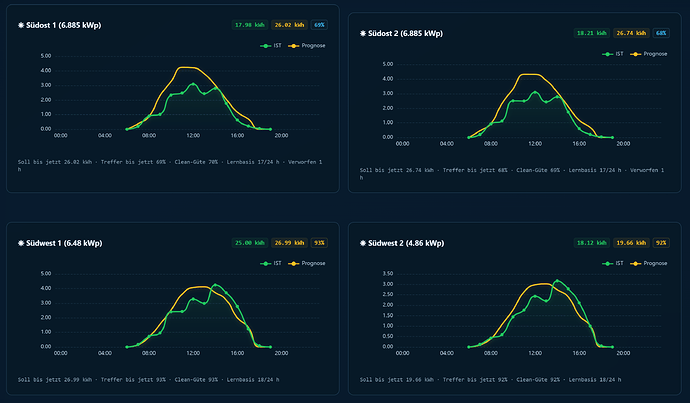Click the Südost 1 summary line with Treffer 69%
Screen dimensions: 690x403
click(x=170, y=165)
